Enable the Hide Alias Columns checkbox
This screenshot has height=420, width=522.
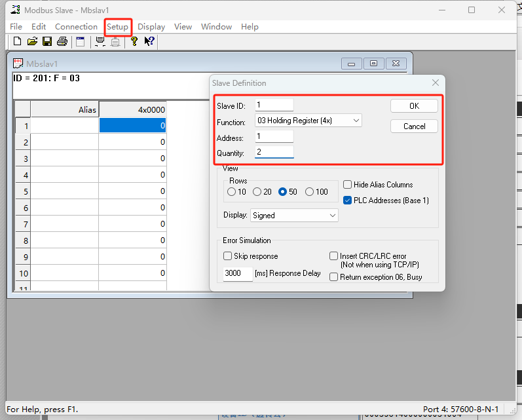click(x=348, y=185)
